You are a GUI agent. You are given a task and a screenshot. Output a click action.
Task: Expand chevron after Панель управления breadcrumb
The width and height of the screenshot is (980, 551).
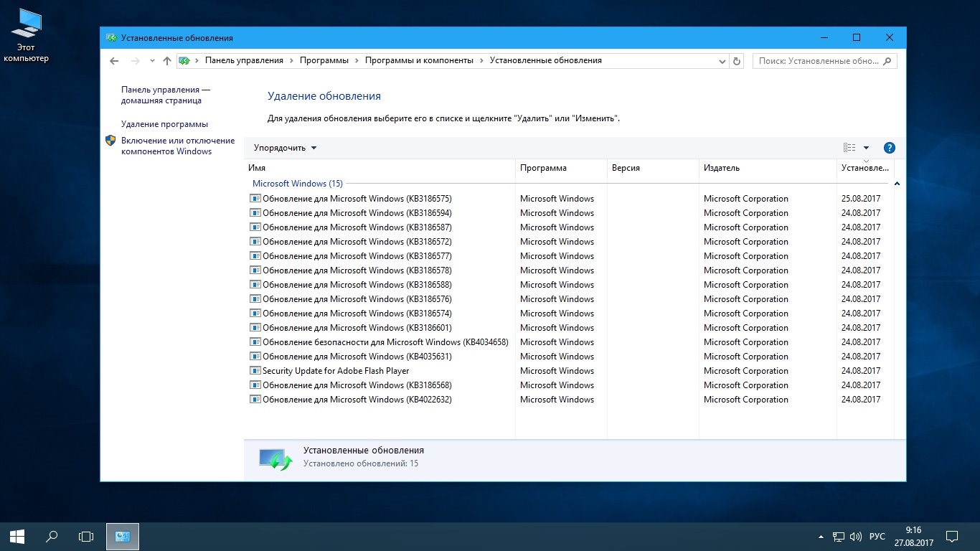(291, 61)
